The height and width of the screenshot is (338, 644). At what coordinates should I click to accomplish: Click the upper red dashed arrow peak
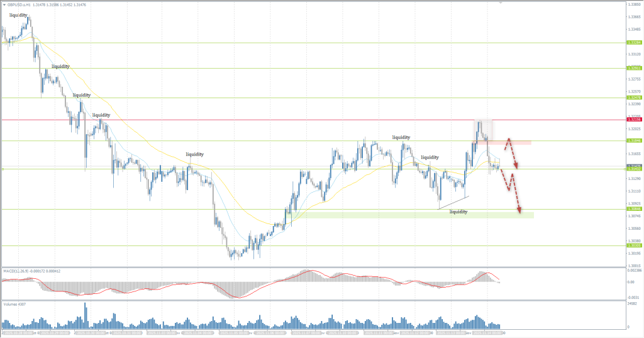click(508, 139)
